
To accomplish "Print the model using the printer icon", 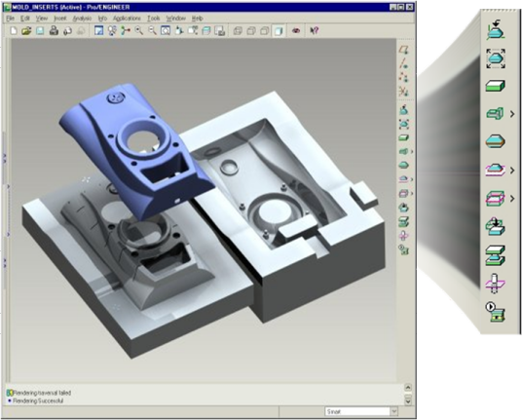I will point(54,31).
